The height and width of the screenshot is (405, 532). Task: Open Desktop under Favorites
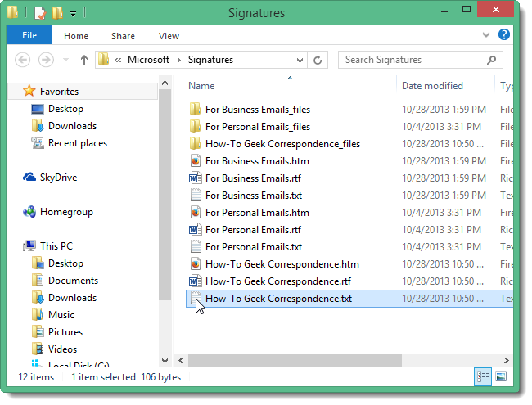pyautogui.click(x=65, y=109)
